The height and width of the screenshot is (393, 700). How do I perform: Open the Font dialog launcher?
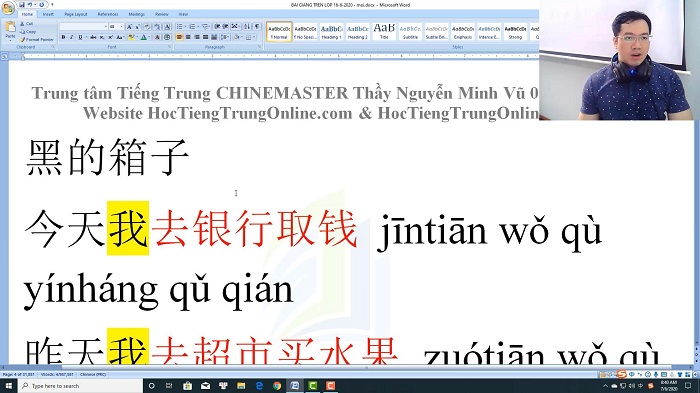[170, 46]
